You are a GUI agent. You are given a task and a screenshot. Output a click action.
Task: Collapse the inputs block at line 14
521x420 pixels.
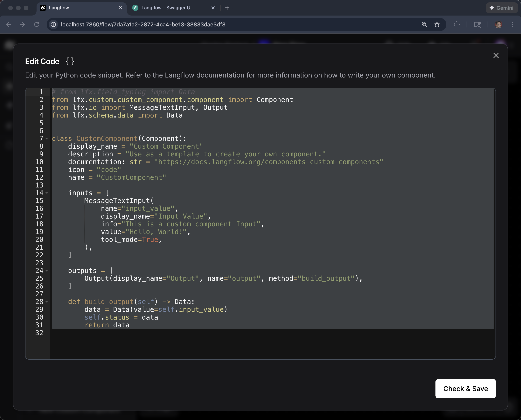[47, 193]
